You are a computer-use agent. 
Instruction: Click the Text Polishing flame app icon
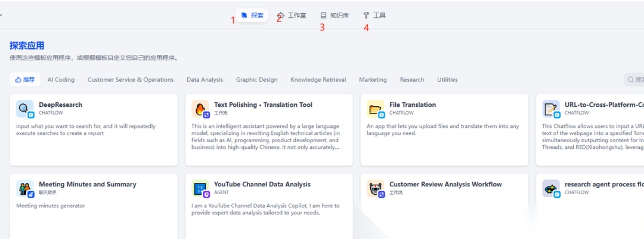pos(200,109)
